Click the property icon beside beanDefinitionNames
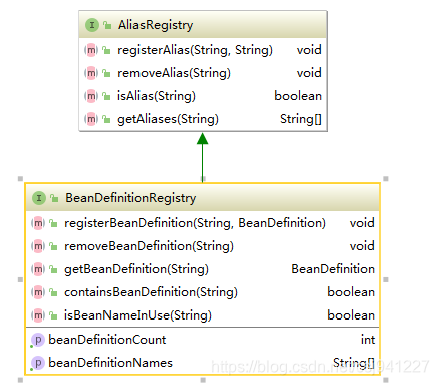The image size is (439, 385). click(x=38, y=363)
